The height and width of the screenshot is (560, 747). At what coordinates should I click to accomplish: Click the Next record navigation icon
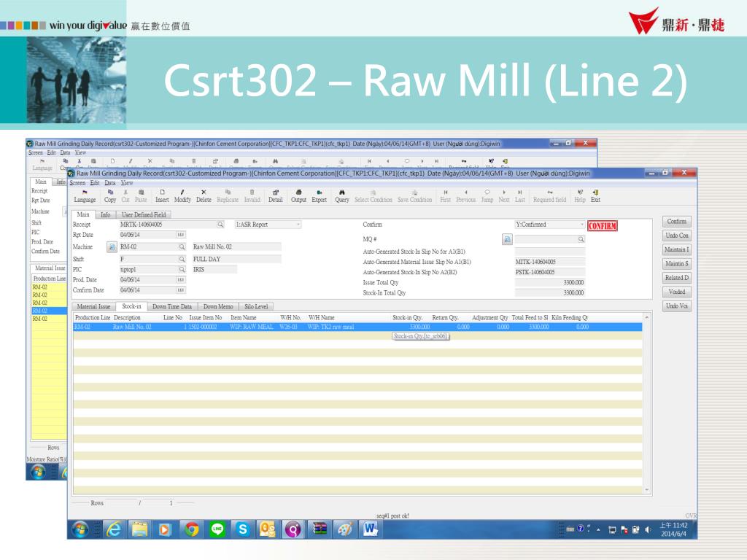point(504,192)
